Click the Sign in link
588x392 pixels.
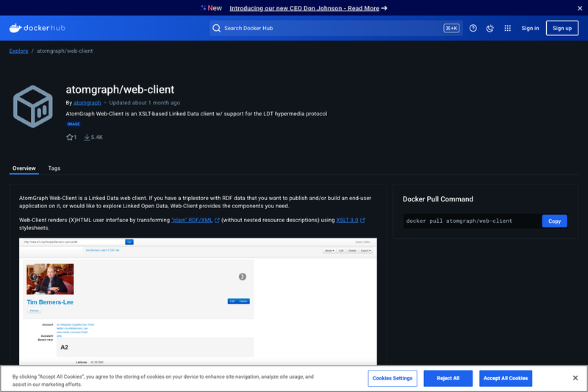(530, 28)
